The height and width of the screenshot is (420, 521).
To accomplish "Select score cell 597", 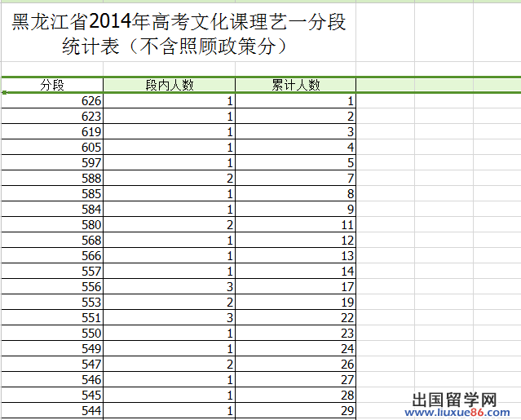I will (x=52, y=163).
